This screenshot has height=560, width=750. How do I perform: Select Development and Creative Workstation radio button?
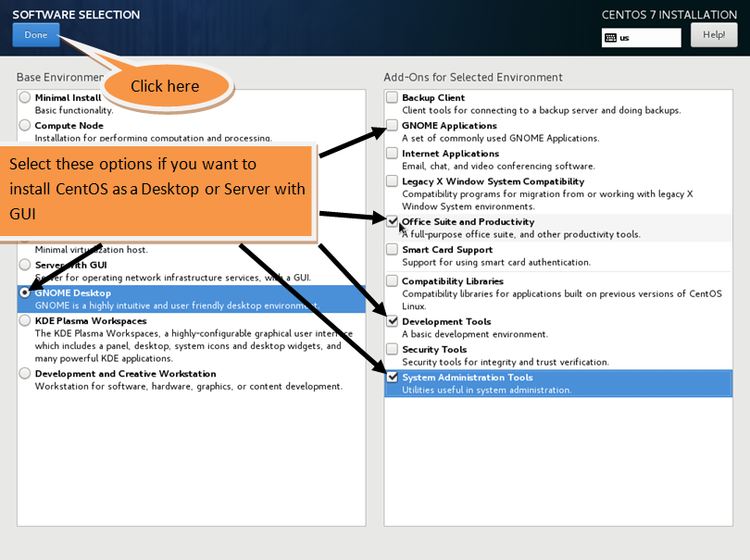click(25, 374)
